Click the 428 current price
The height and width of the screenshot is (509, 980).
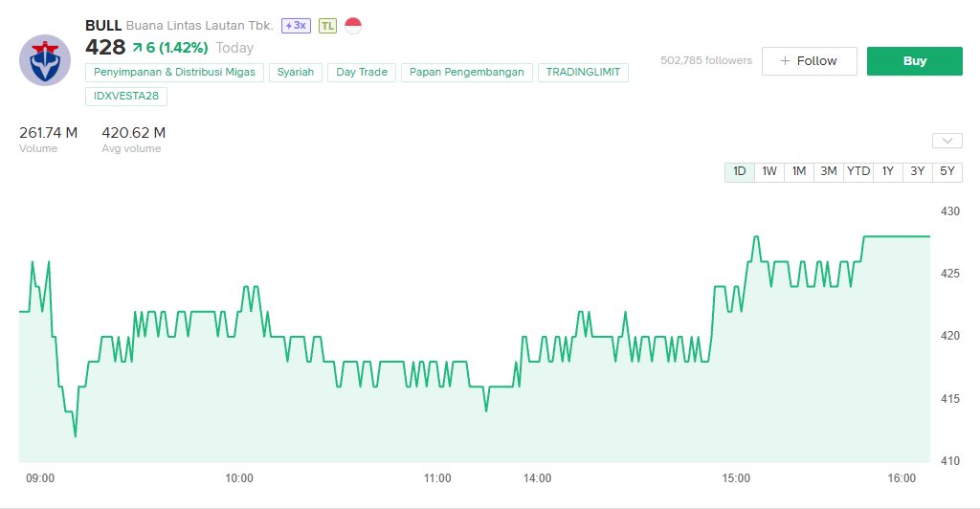105,48
